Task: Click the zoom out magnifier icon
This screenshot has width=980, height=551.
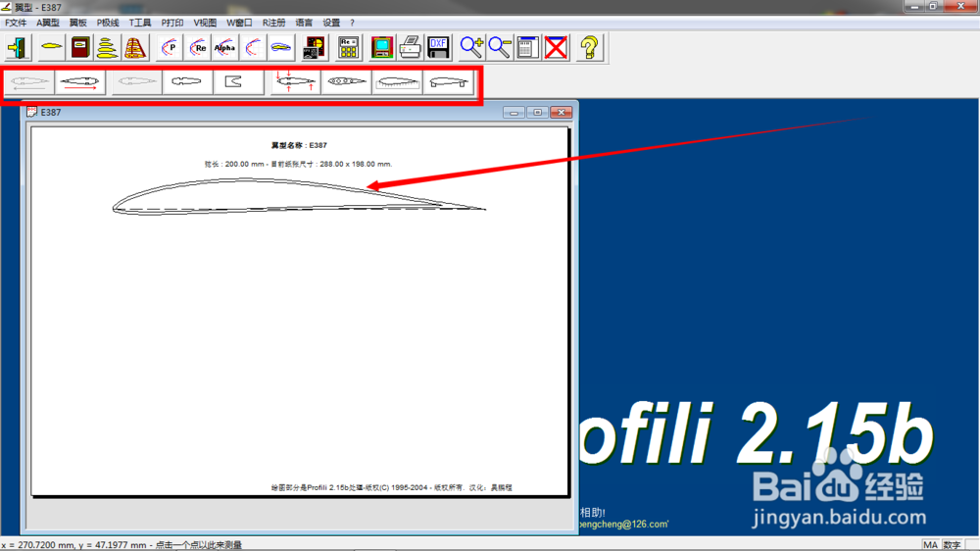Action: [500, 47]
